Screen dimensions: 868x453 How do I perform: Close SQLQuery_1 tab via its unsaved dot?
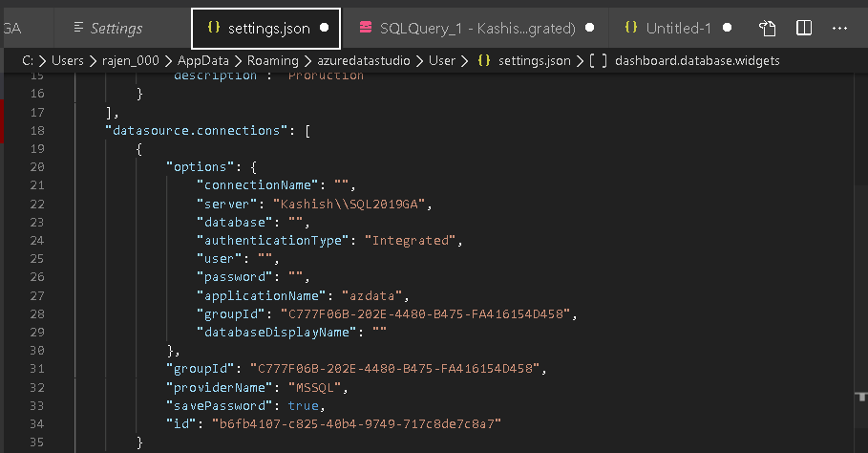[x=589, y=29]
